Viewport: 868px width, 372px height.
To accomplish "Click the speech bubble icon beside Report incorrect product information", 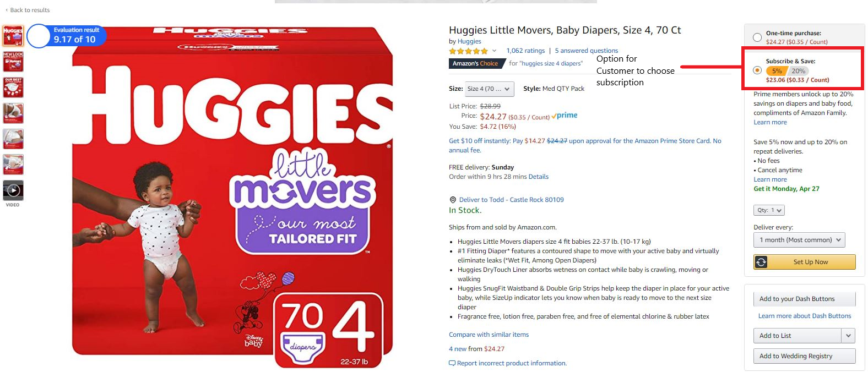I will (x=452, y=363).
